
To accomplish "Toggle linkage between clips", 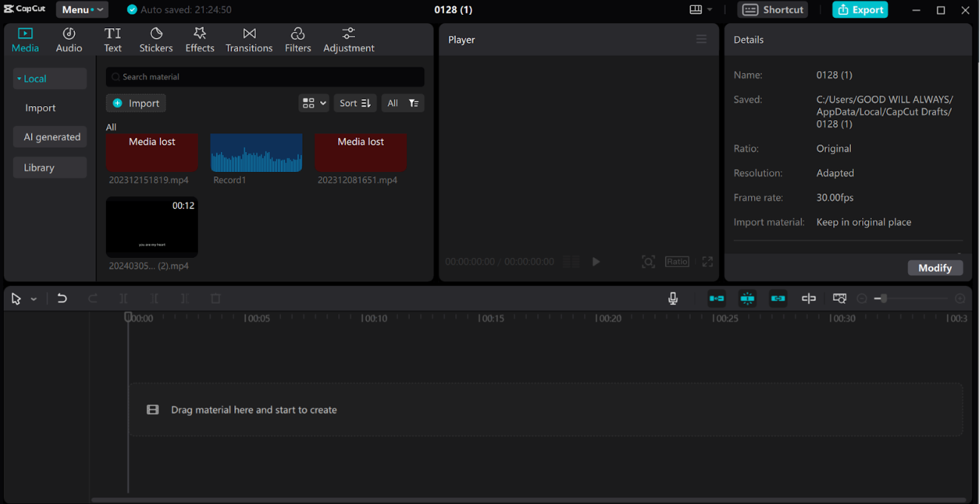I will (778, 299).
